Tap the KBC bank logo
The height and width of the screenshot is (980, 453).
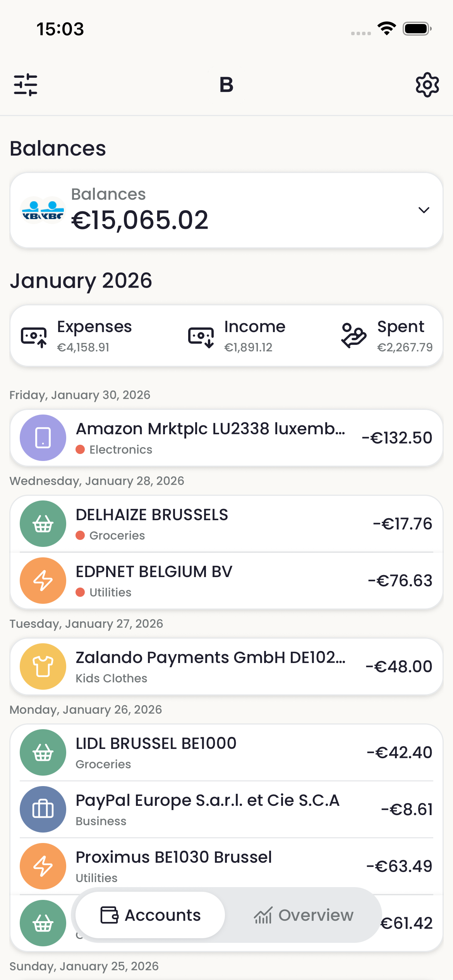(x=43, y=211)
